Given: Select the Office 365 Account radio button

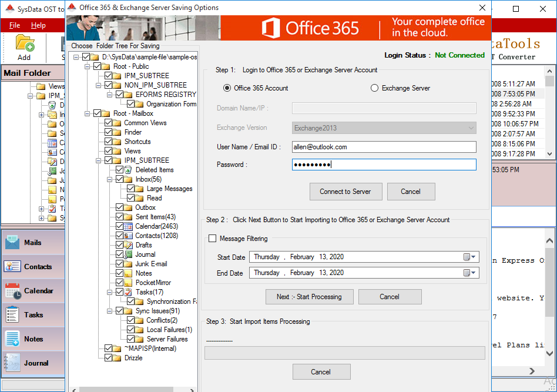Looking at the screenshot, I should [x=227, y=88].
